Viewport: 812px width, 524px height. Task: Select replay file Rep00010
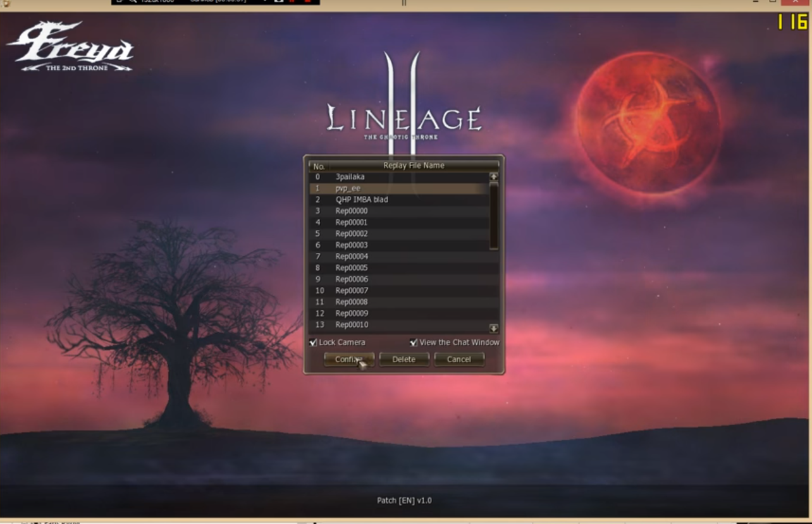point(399,325)
